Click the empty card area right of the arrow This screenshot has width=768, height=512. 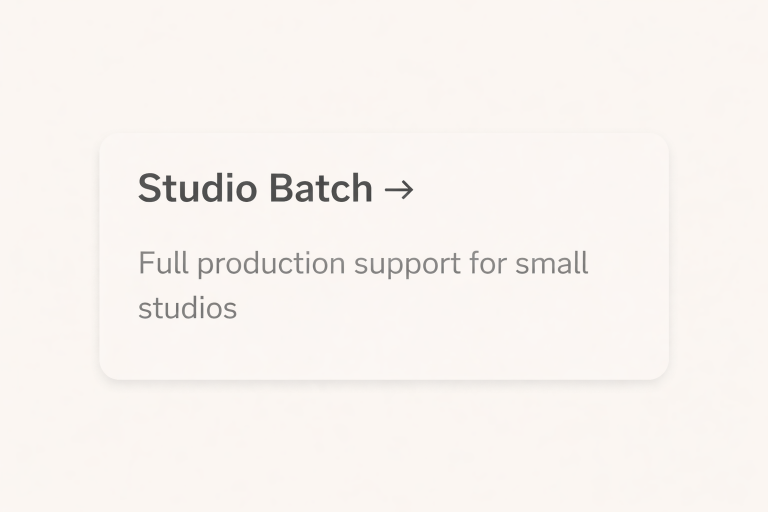(540, 188)
